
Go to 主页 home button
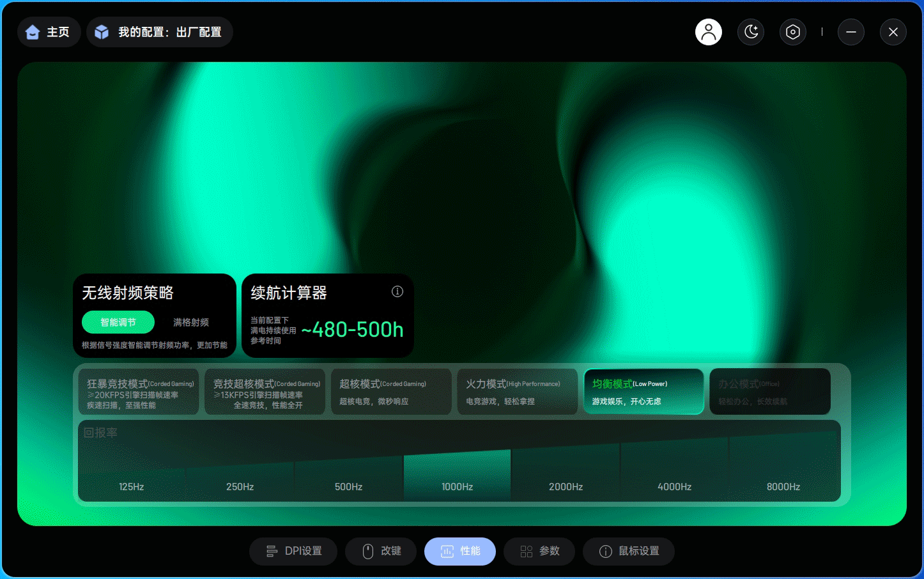49,32
